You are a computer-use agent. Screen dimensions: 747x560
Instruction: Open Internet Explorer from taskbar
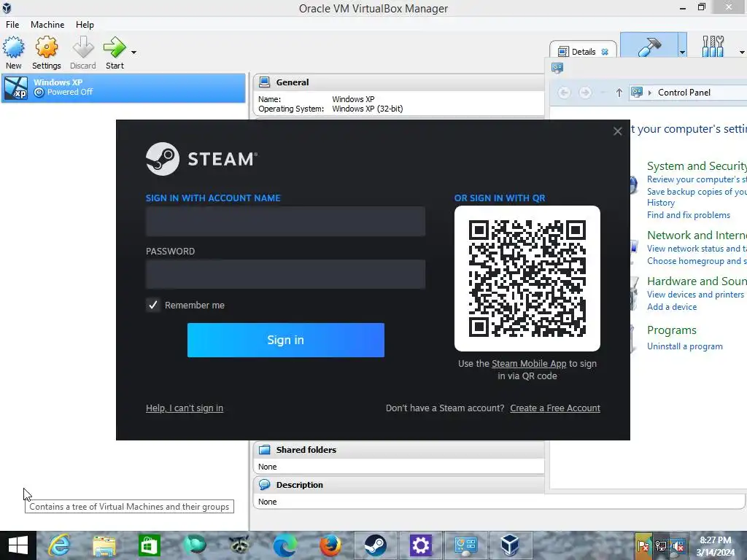point(60,545)
